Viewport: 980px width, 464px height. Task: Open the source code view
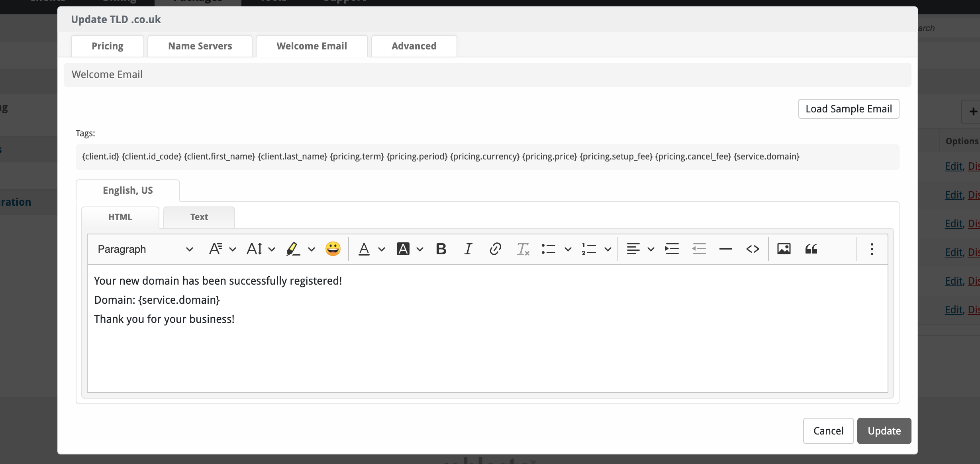(x=753, y=249)
